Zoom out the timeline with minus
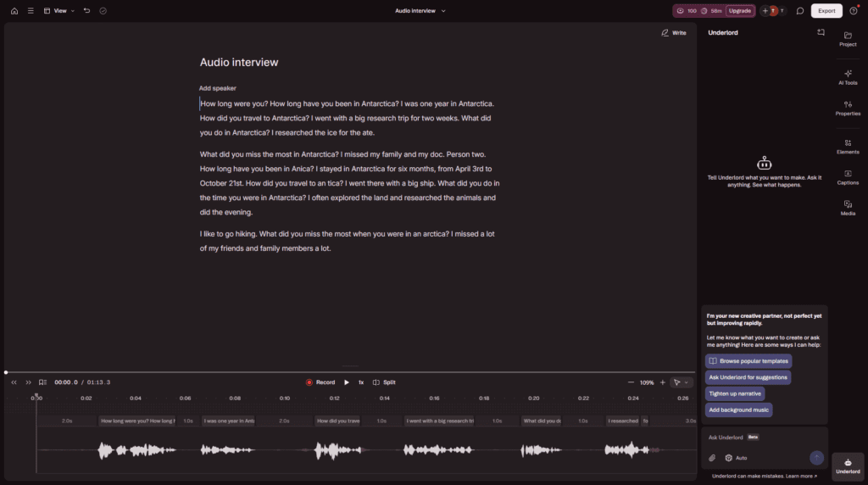This screenshot has height=485, width=868. (631, 382)
